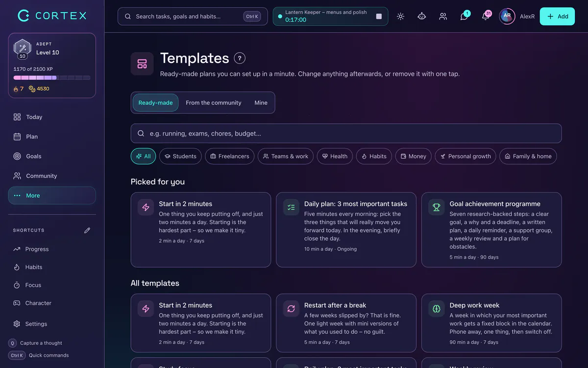Open Restart after a break template
588x368 pixels.
click(x=346, y=323)
